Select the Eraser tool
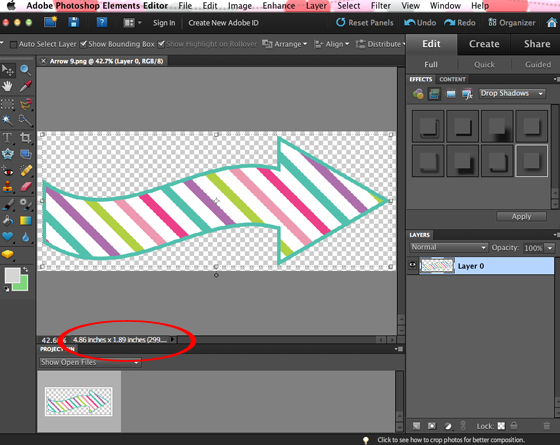The image size is (560, 445). coord(25,187)
